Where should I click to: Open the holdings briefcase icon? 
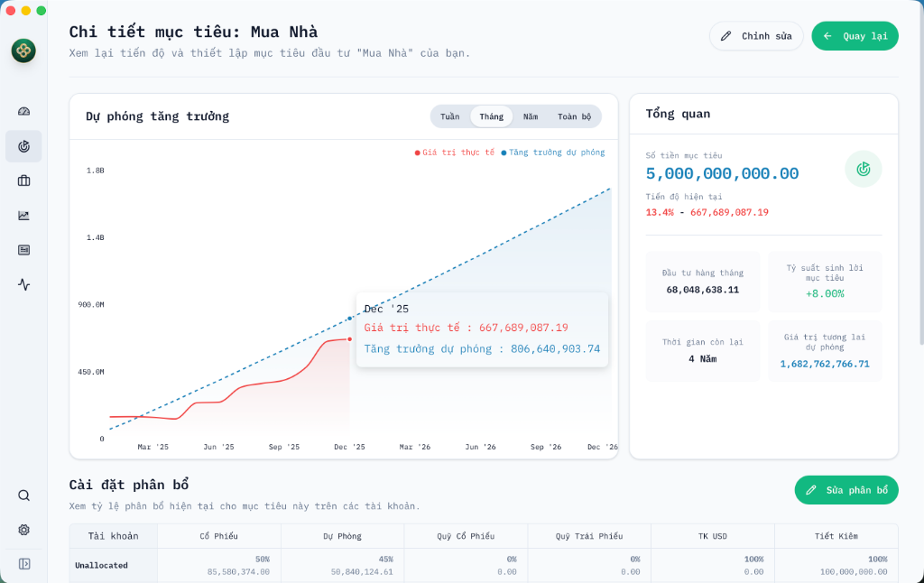[x=23, y=180]
